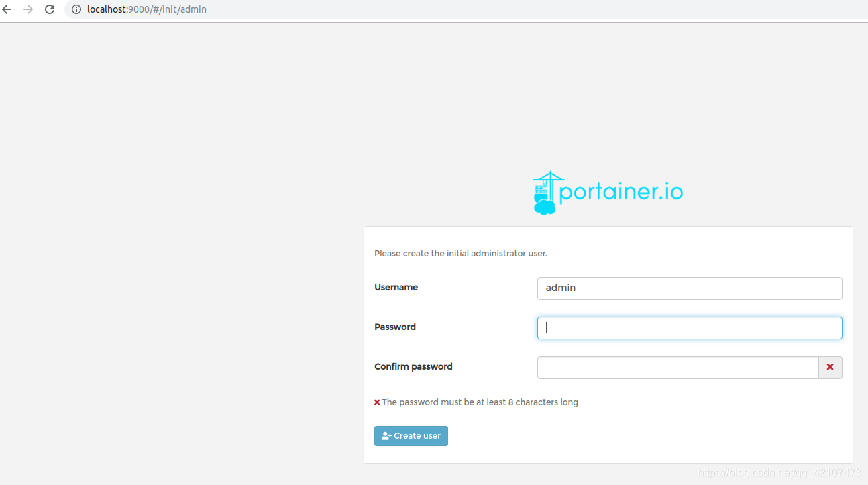Image resolution: width=868 pixels, height=485 pixels.
Task: Click the Create user button
Action: coord(411,436)
